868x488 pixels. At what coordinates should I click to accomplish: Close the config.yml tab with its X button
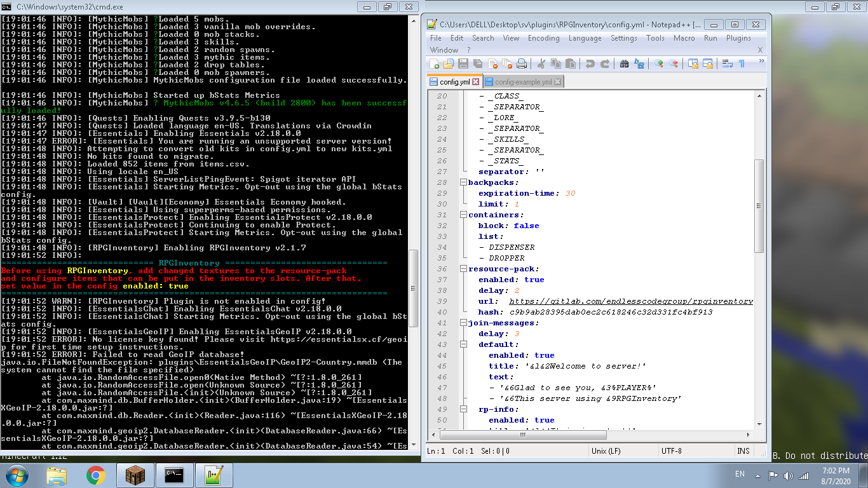coord(476,82)
